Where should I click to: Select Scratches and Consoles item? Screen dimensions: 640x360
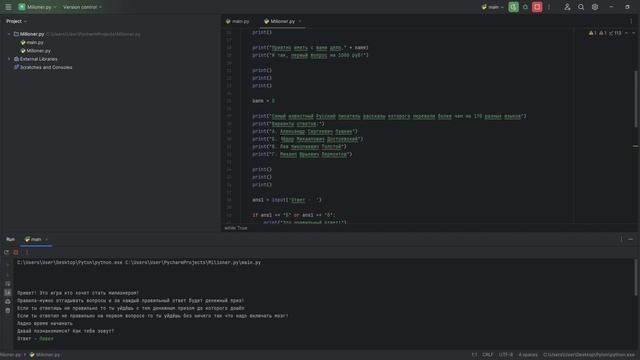point(46,67)
